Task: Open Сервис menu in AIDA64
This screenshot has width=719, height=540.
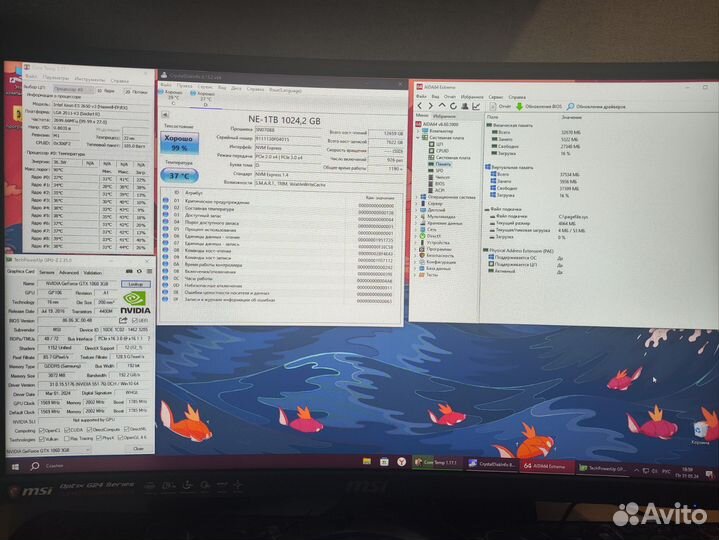Action: coord(496,97)
